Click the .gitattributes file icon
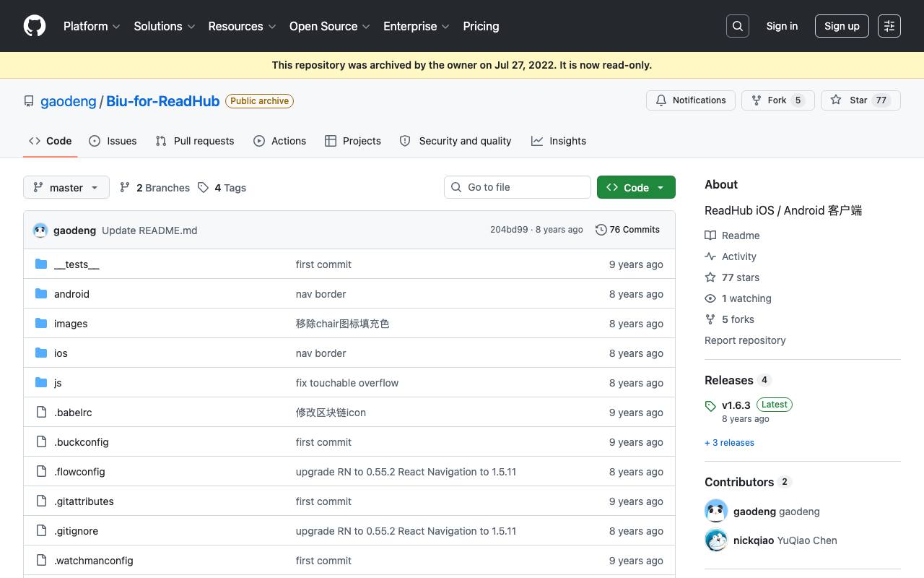This screenshot has width=924, height=578. [x=41, y=501]
